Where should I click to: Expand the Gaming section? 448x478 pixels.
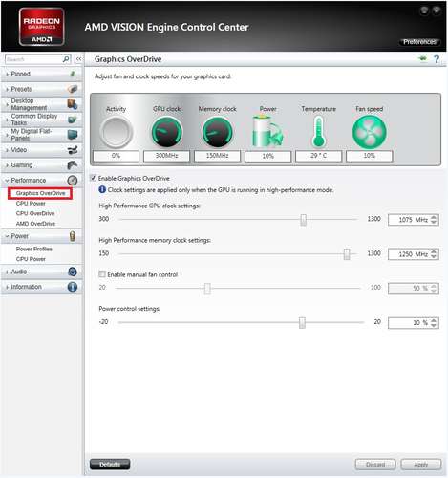pos(7,165)
